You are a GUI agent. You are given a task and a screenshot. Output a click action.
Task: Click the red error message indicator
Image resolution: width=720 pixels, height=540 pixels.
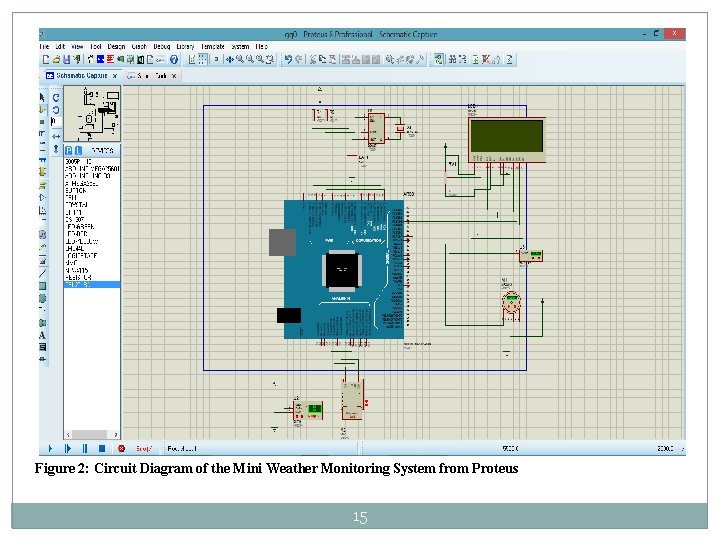(x=122, y=449)
